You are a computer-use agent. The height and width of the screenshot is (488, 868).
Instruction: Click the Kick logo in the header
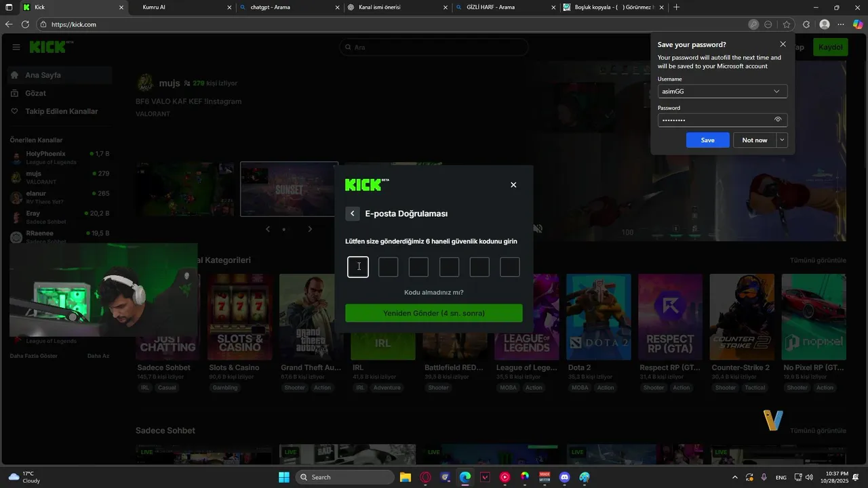coord(51,47)
